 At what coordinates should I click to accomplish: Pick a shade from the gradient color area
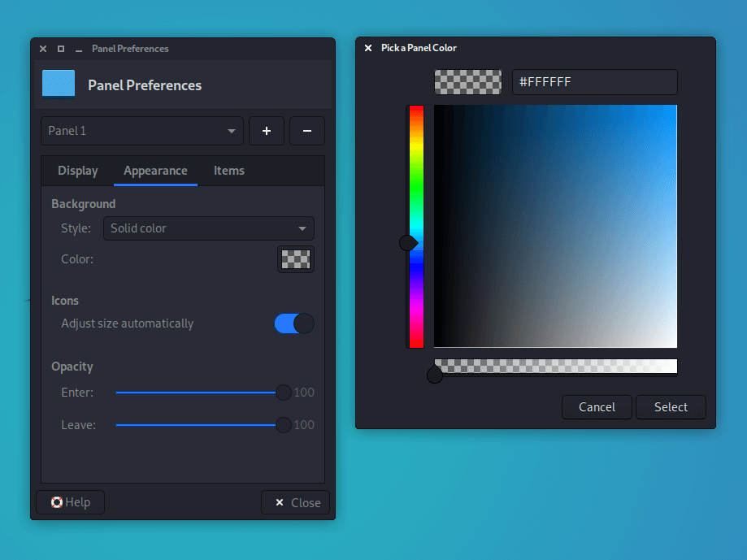point(556,225)
